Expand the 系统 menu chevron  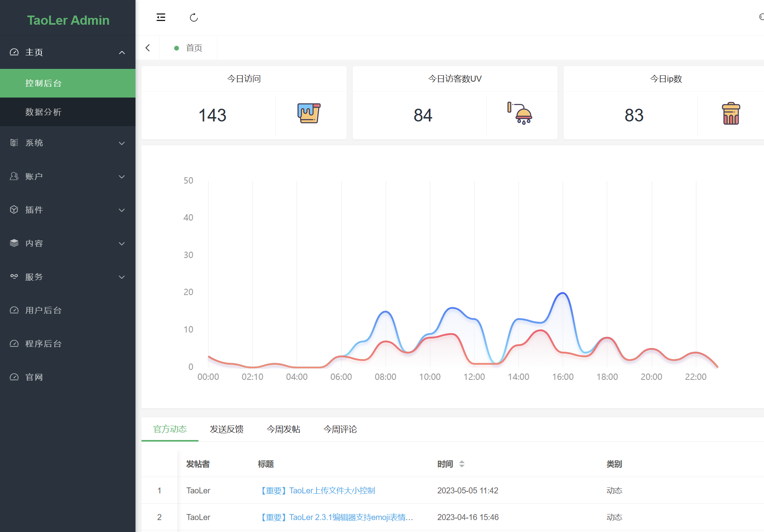click(x=122, y=143)
